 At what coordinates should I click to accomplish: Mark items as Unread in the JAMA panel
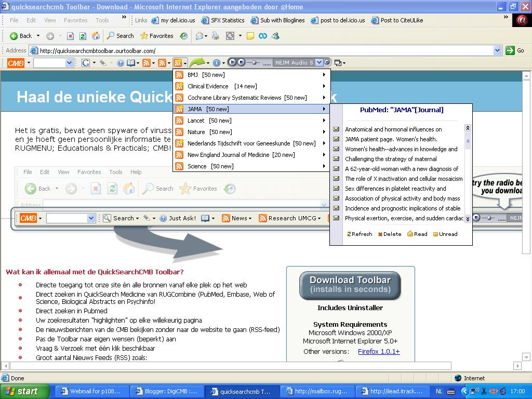point(445,234)
